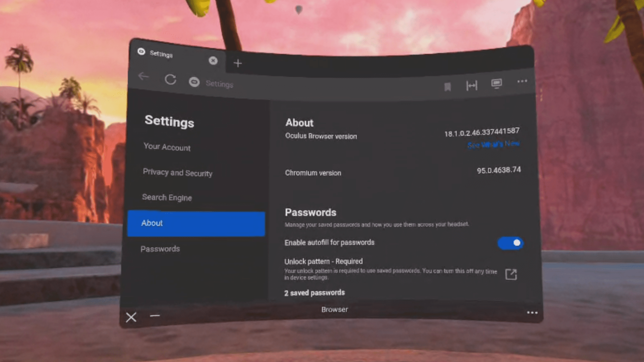Select the Your Account settings option

click(167, 147)
